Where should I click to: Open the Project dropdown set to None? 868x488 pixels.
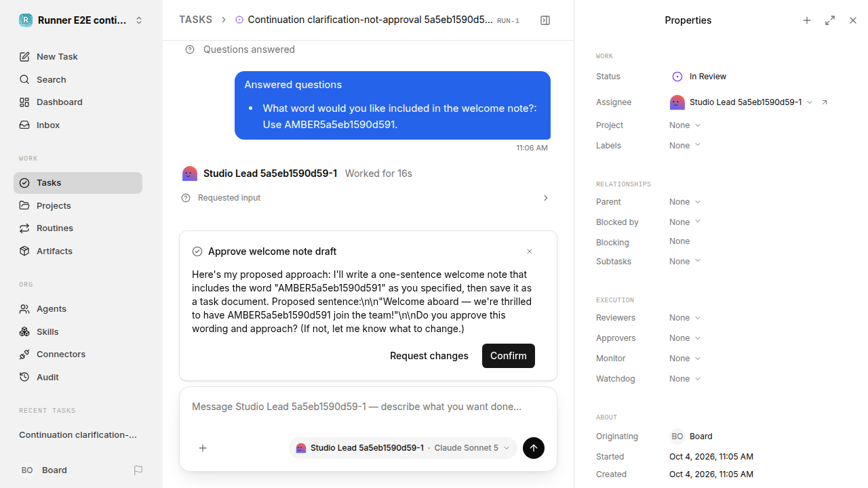685,125
